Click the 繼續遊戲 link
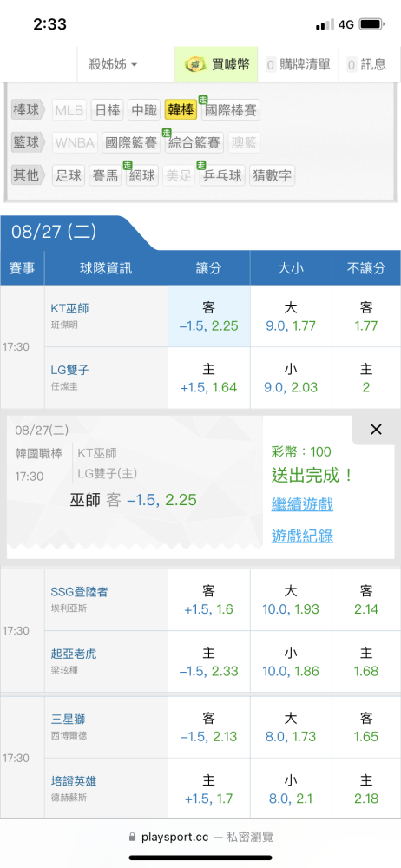The image size is (401, 868). [x=302, y=504]
